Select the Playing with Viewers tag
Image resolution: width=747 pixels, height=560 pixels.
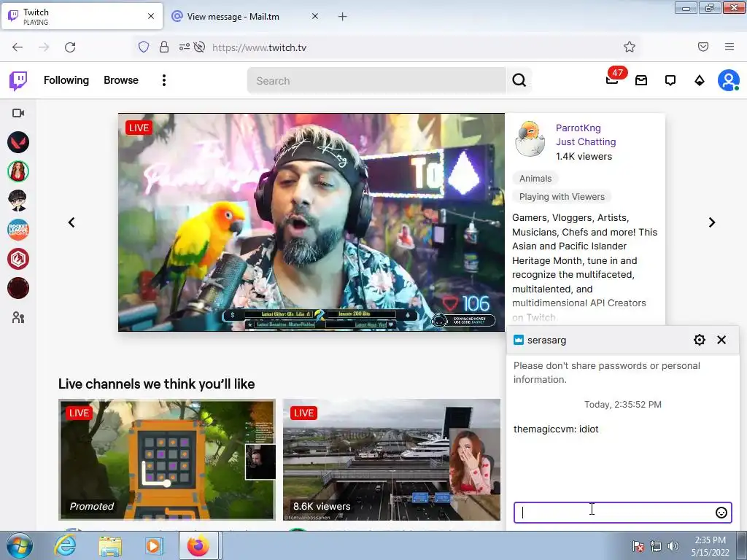click(x=562, y=197)
